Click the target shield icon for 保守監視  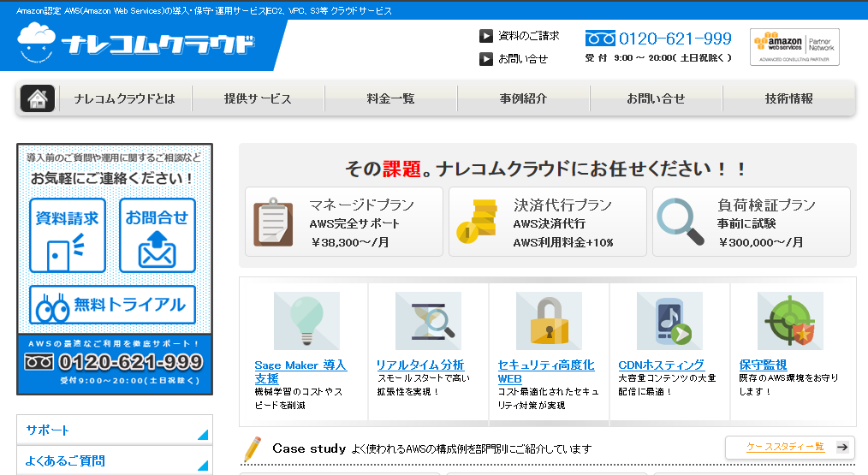point(790,321)
